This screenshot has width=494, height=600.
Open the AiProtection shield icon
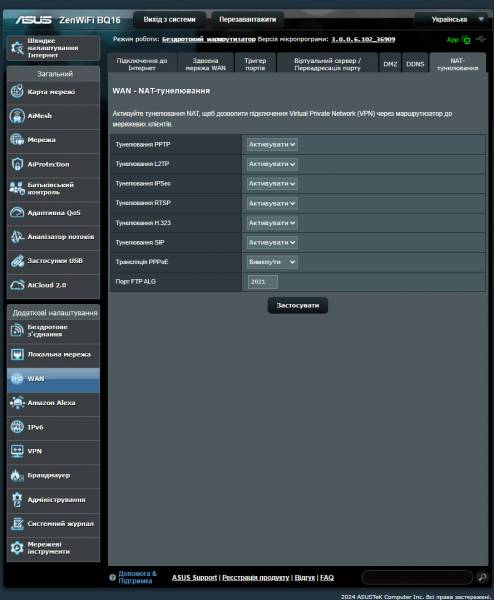(x=17, y=164)
